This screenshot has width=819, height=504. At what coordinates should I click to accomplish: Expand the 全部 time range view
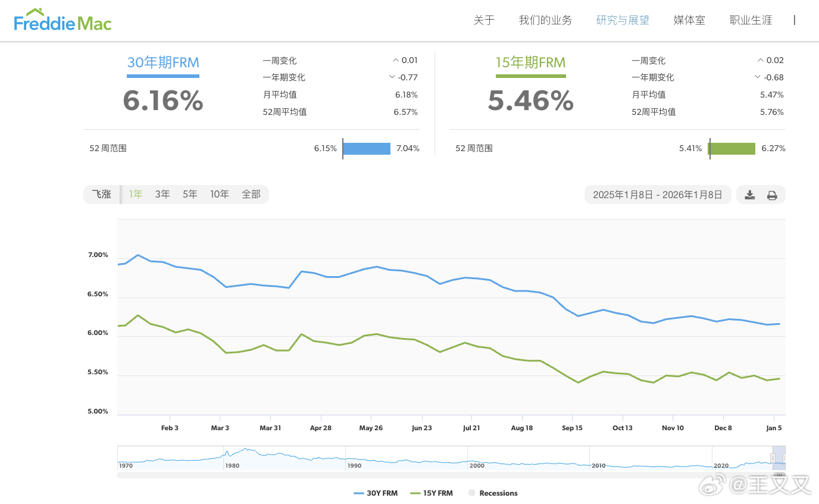pos(251,194)
